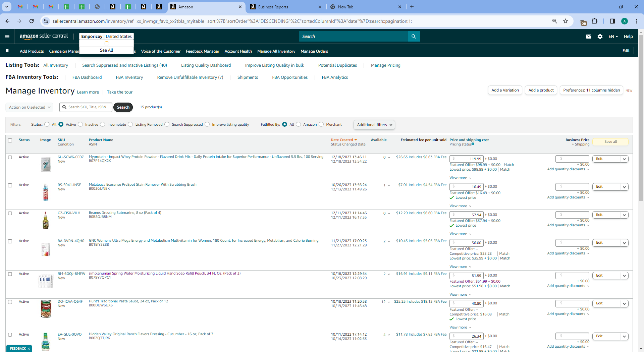Click the black Search button beside SKU field
Image resolution: width=644 pixels, height=352 pixels.
coord(123,107)
